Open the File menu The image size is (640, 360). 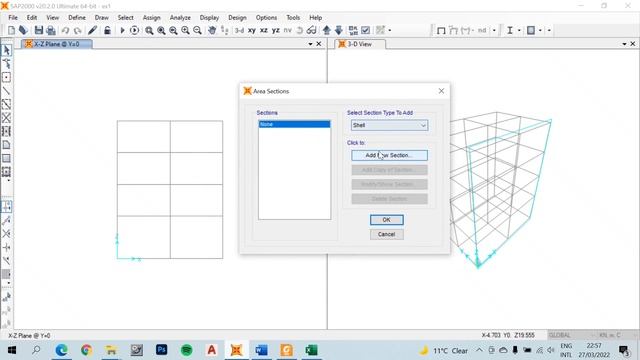[x=13, y=18]
